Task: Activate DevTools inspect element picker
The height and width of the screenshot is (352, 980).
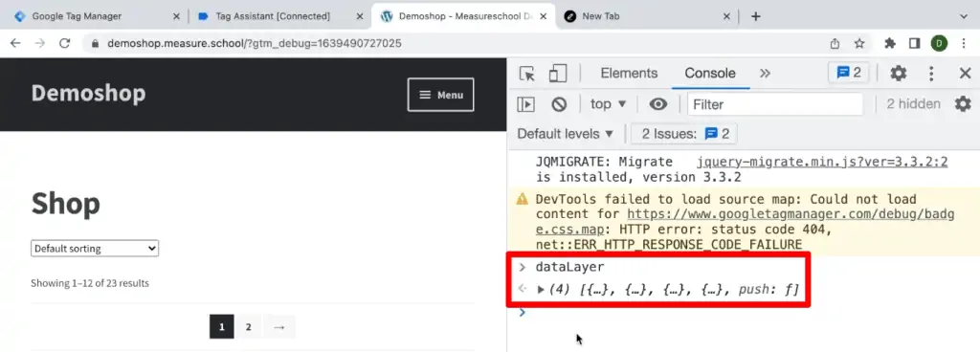Action: pos(527,74)
